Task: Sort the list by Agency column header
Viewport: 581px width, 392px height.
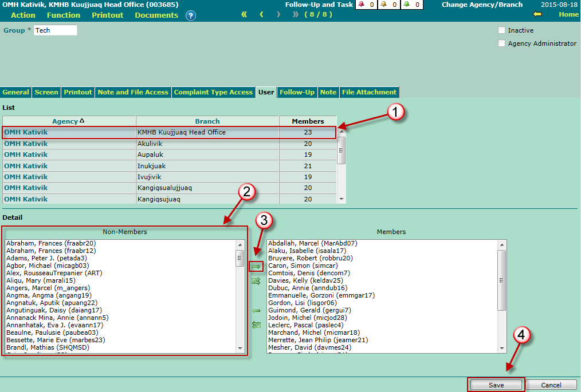Action: (x=65, y=121)
